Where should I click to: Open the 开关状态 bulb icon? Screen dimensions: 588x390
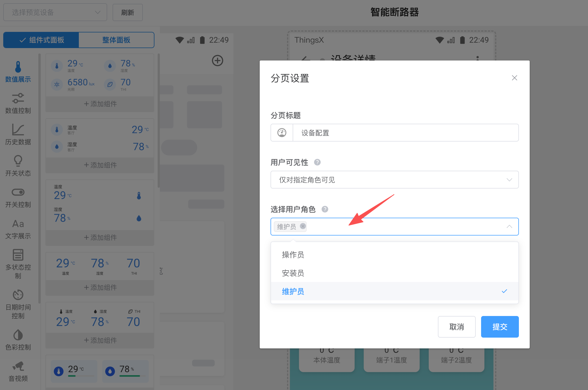(x=18, y=161)
